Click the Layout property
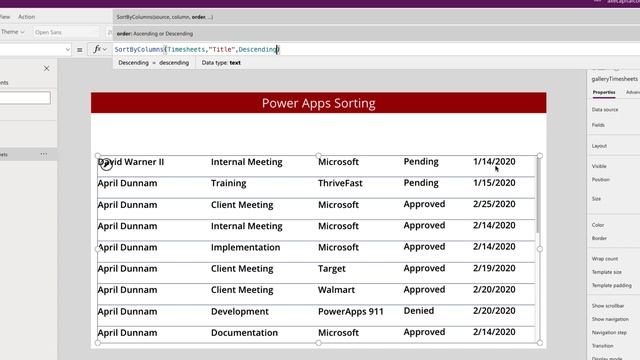This screenshot has height=360, width=640. coord(599,146)
